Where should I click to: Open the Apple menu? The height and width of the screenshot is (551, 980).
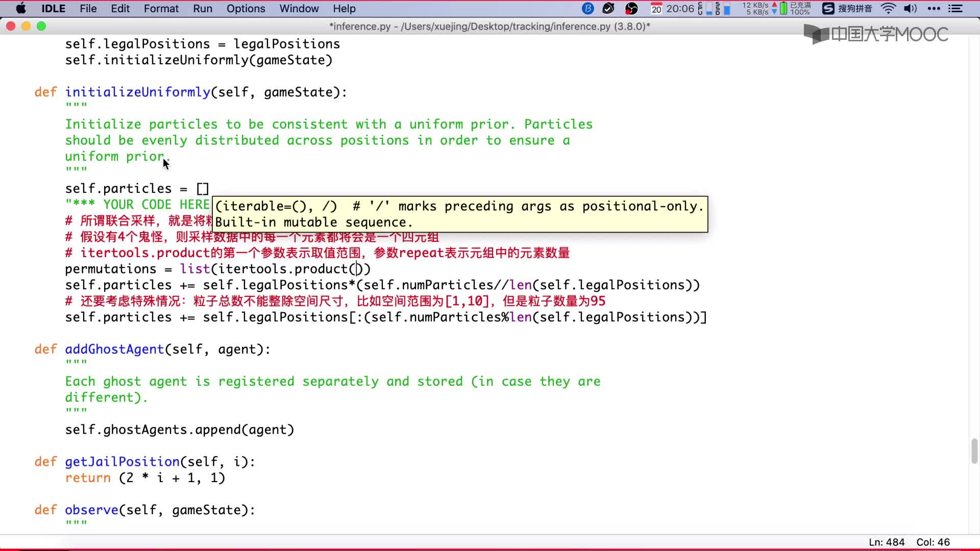point(21,9)
